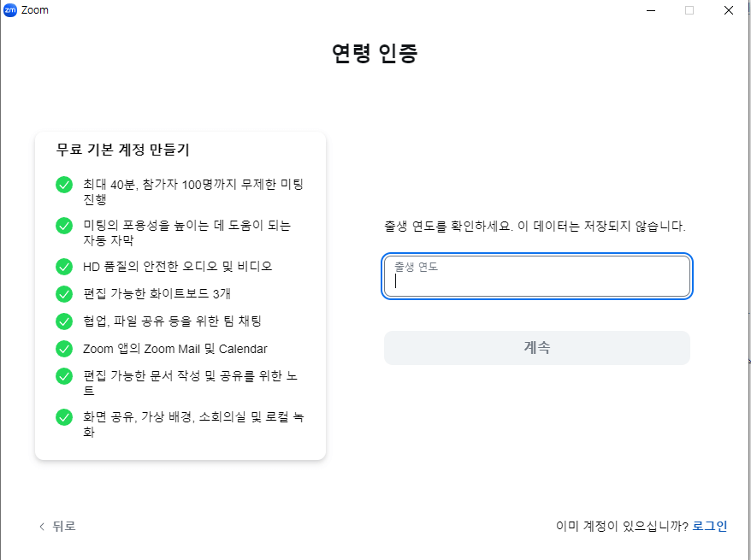Open the 로그인 login link
This screenshot has width=751, height=560.
pyautogui.click(x=709, y=526)
